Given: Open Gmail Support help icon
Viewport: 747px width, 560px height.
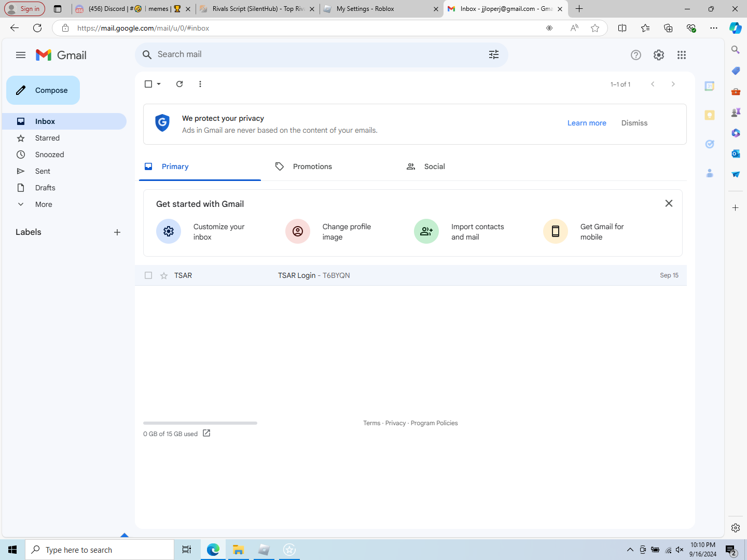Looking at the screenshot, I should click(636, 55).
